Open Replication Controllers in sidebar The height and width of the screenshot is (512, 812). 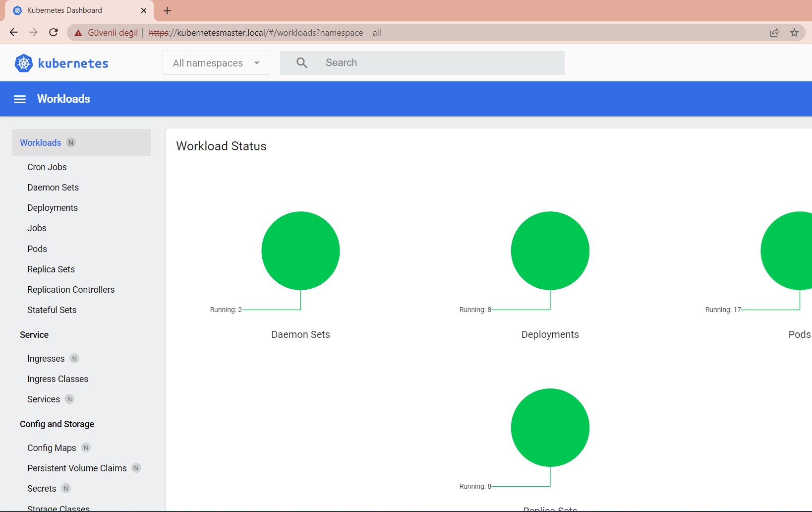[71, 290]
